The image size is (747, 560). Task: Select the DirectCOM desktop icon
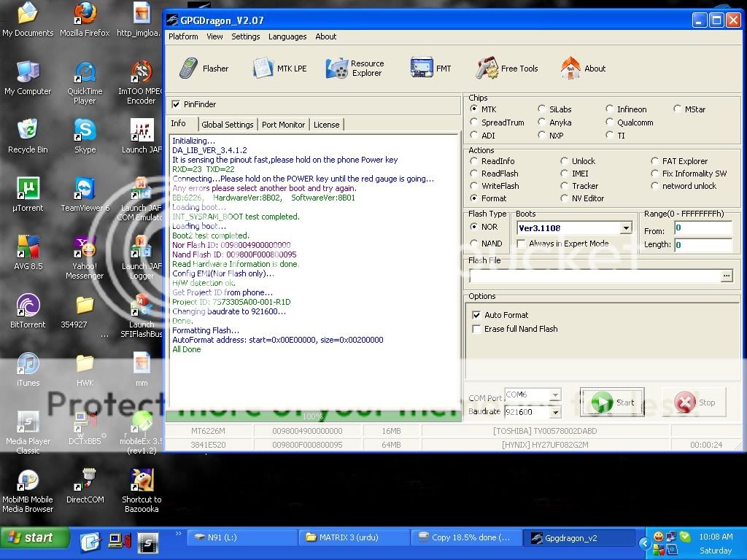[85, 486]
